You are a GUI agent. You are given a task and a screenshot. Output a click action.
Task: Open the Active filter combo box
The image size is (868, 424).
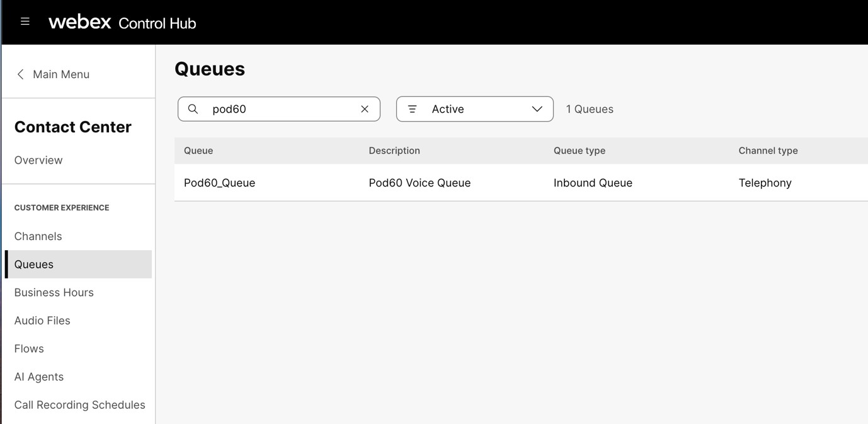[474, 109]
